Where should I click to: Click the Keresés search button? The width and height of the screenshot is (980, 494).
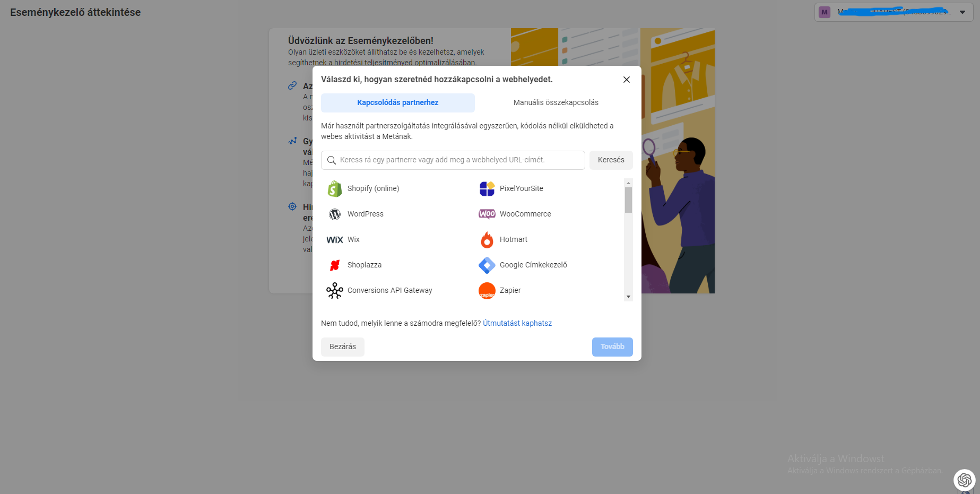point(611,160)
